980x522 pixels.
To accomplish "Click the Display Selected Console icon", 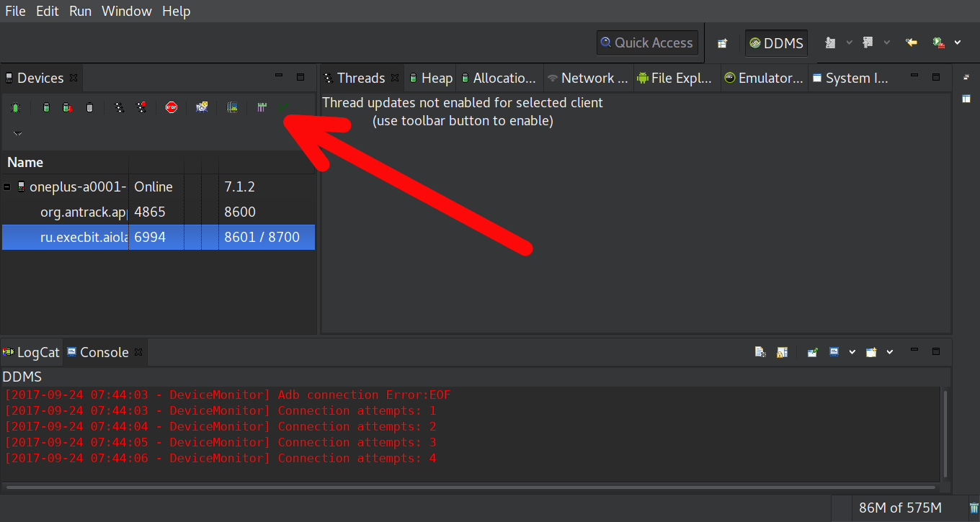I will [x=834, y=352].
